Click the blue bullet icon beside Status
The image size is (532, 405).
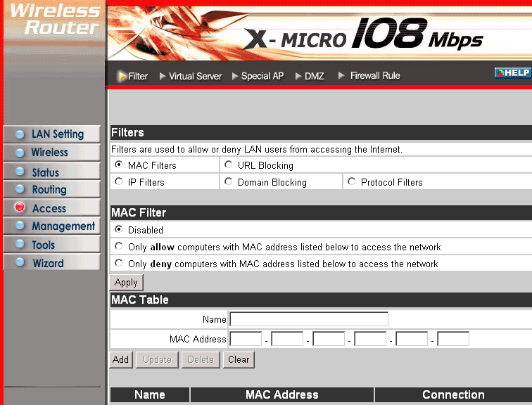[x=20, y=171]
